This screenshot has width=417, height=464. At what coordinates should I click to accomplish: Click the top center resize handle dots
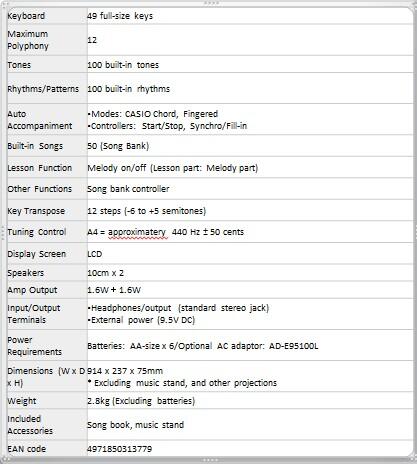pyautogui.click(x=211, y=3)
